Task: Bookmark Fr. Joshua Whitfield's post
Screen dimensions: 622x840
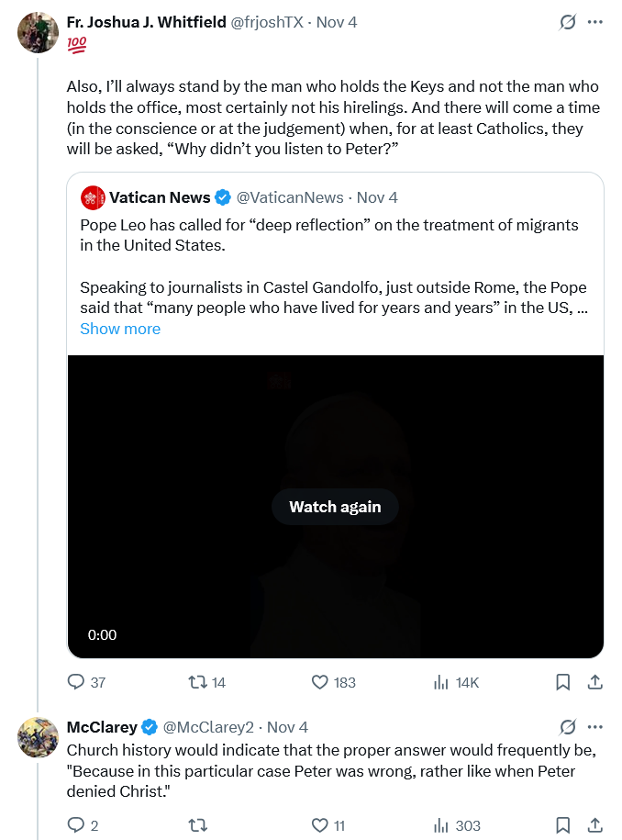Action: tap(563, 682)
